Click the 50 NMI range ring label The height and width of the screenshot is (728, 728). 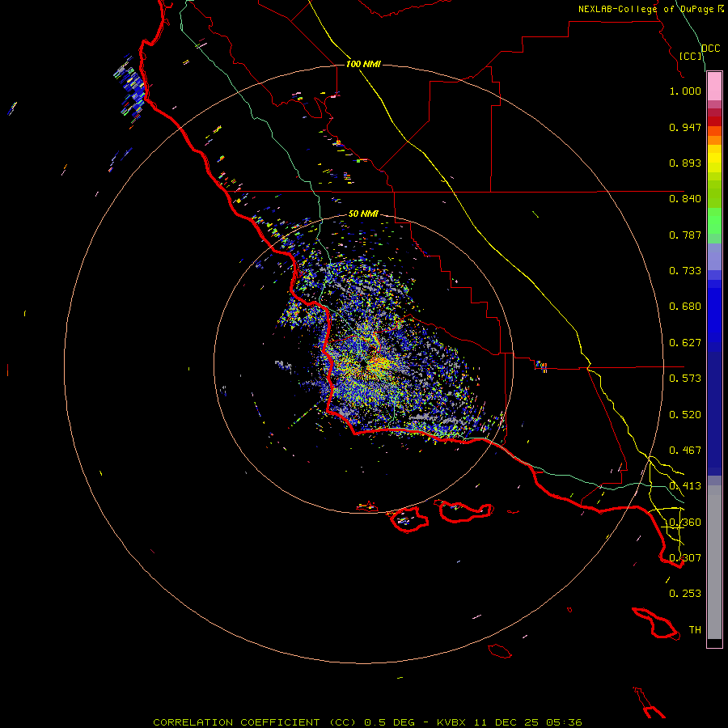click(363, 214)
